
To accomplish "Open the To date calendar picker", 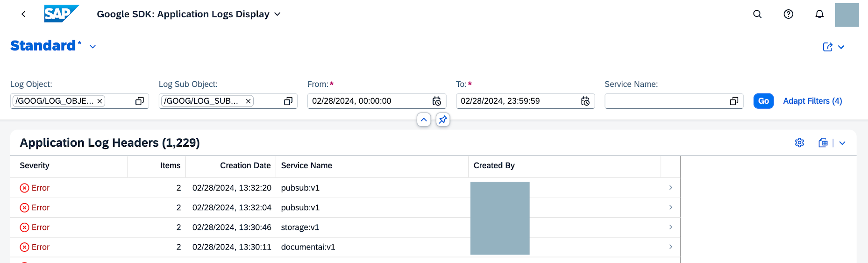I will tap(585, 101).
